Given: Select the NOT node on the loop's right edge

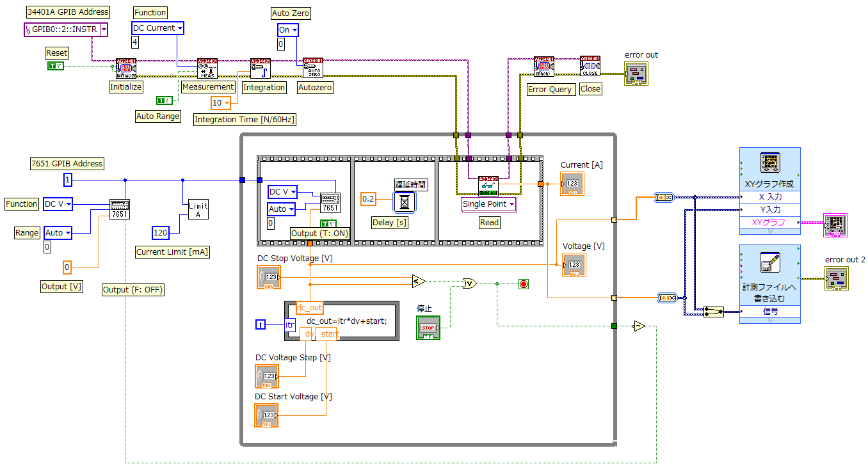Looking at the screenshot, I should pyautogui.click(x=639, y=326).
